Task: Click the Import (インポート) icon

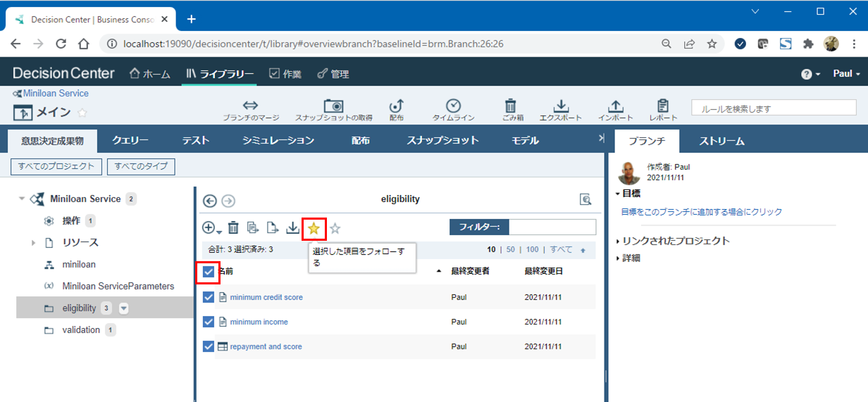Action: tap(616, 110)
